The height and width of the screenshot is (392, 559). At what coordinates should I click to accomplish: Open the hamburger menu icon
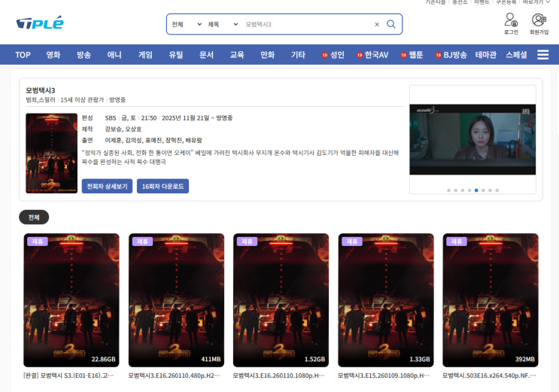(x=543, y=55)
